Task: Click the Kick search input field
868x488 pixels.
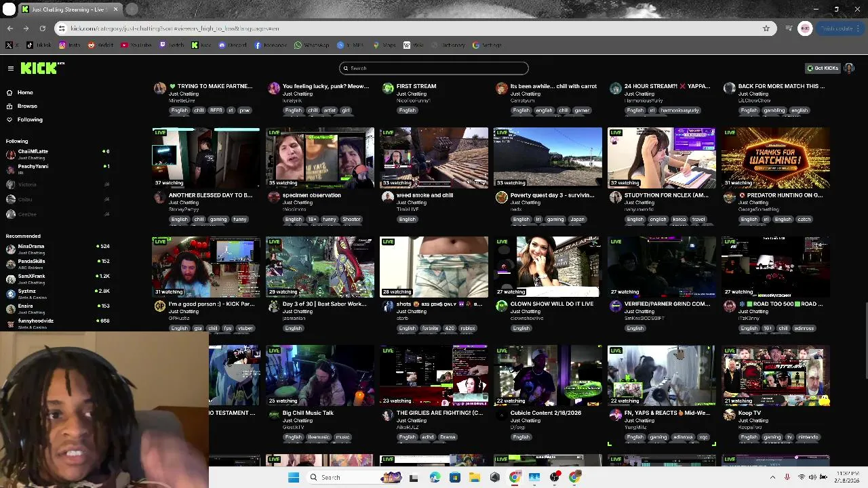Action: click(x=434, y=68)
